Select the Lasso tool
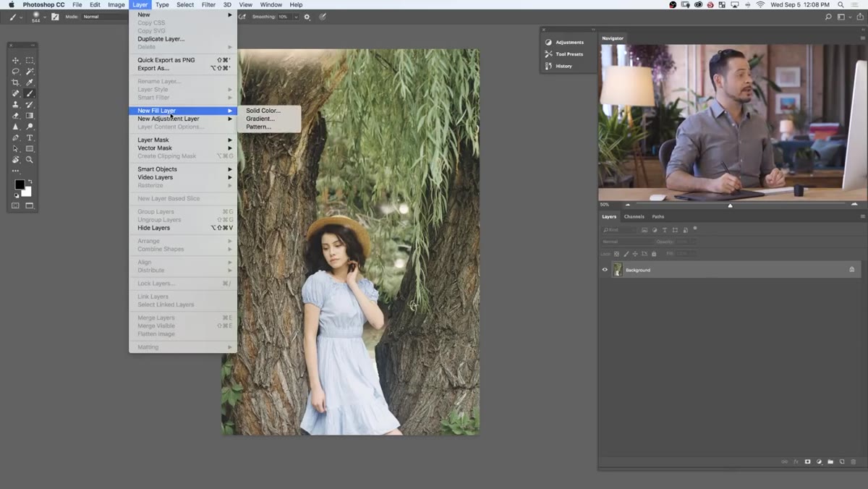This screenshot has width=868, height=489. 15,72
